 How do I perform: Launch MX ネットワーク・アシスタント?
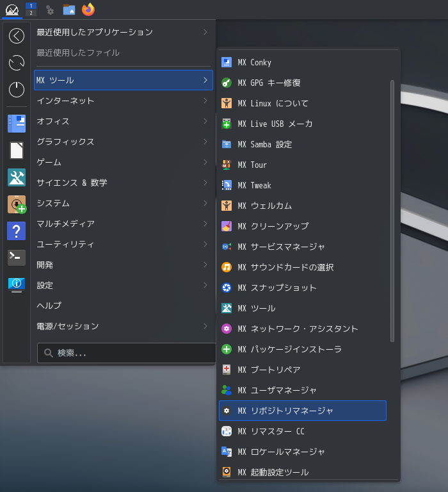pos(303,329)
